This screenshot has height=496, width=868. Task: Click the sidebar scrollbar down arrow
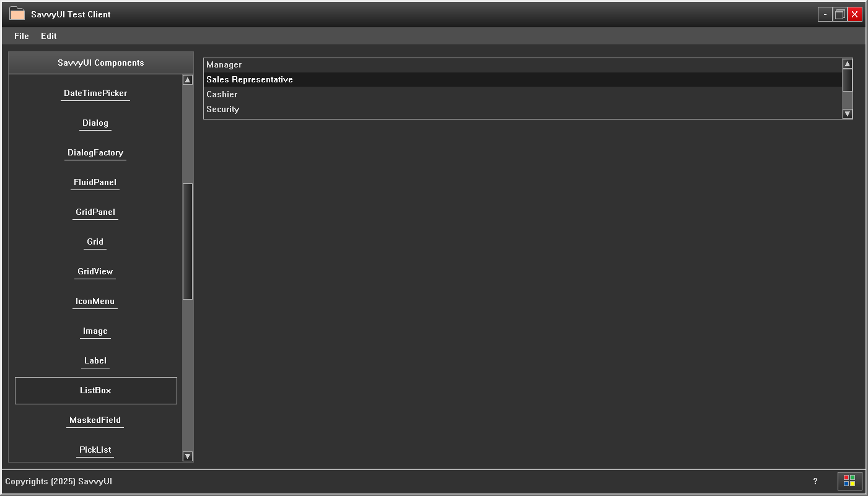point(187,456)
